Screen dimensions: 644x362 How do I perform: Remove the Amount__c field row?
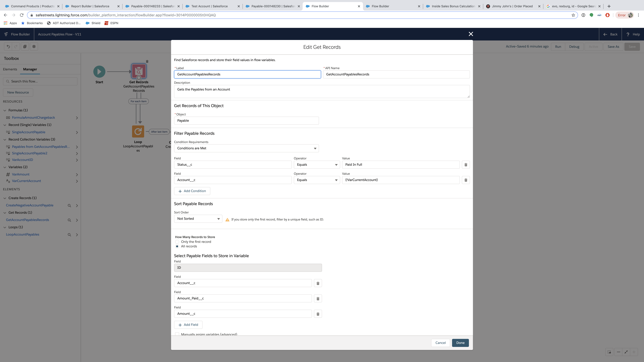318,314
